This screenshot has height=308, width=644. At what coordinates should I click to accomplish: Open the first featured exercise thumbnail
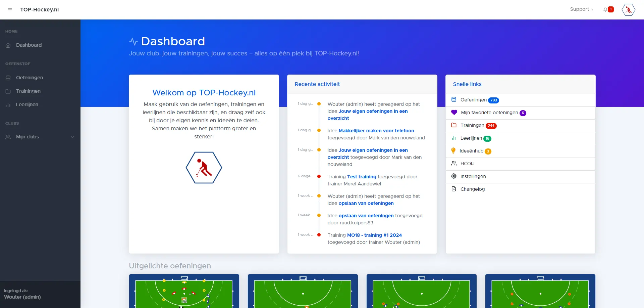click(184, 292)
